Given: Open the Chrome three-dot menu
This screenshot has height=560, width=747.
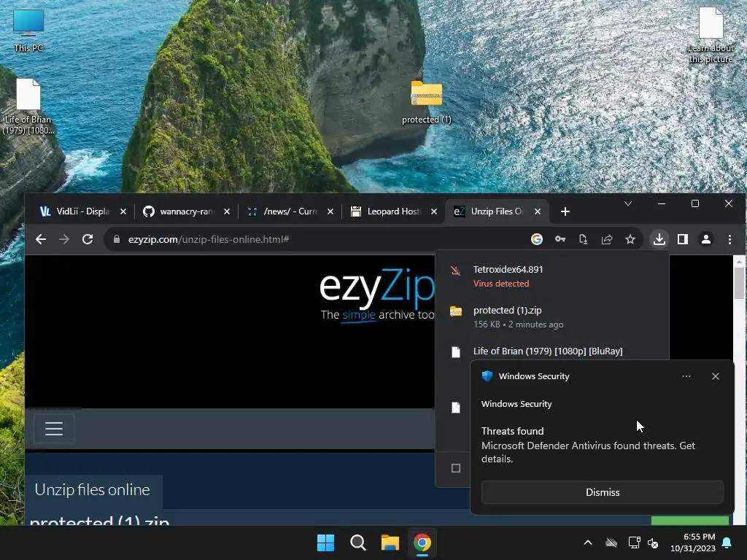Looking at the screenshot, I should pyautogui.click(x=729, y=239).
